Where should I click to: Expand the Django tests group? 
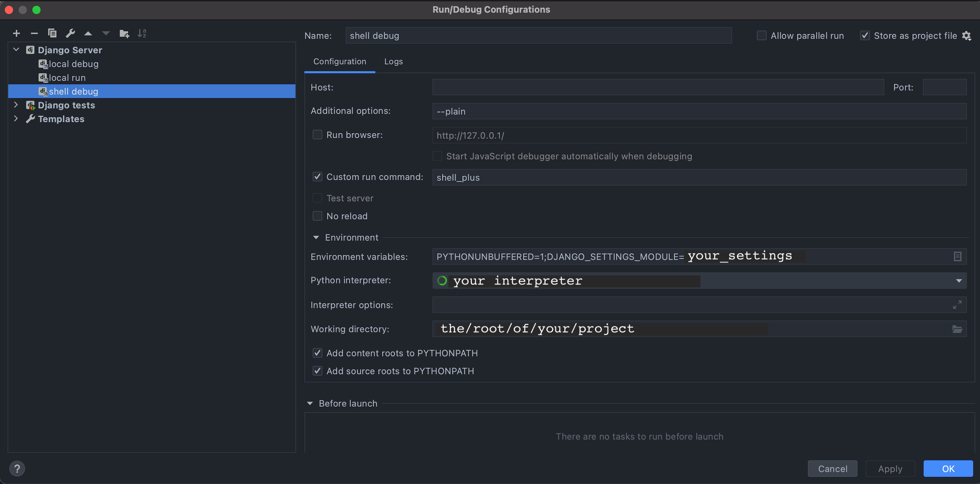(x=15, y=105)
